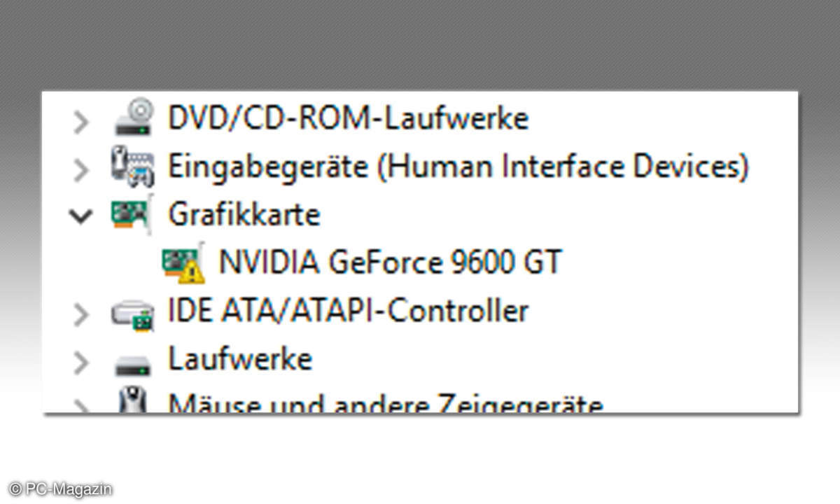The image size is (840, 504).
Task: Select Eingabegeräte (Human Interface Devices) label
Action: [x=458, y=167]
